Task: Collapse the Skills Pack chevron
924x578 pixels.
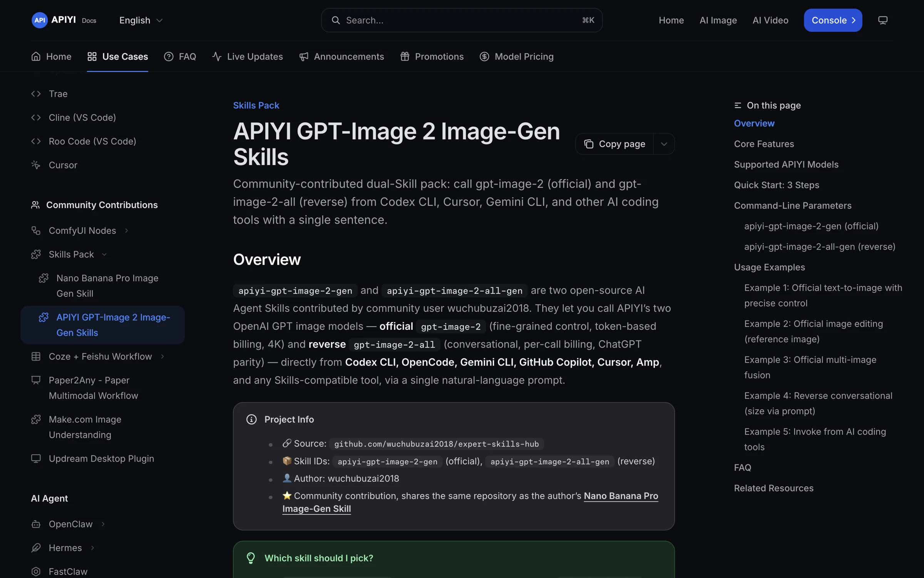Action: (104, 254)
